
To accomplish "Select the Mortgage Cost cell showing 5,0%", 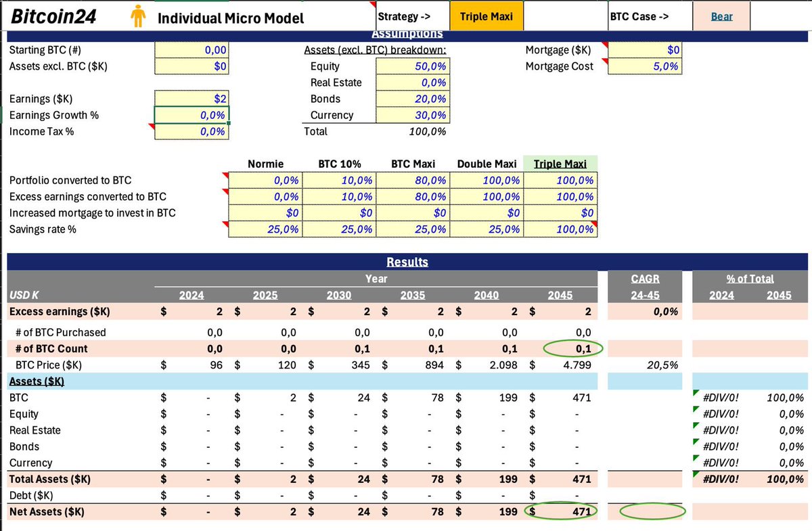I will tap(645, 66).
